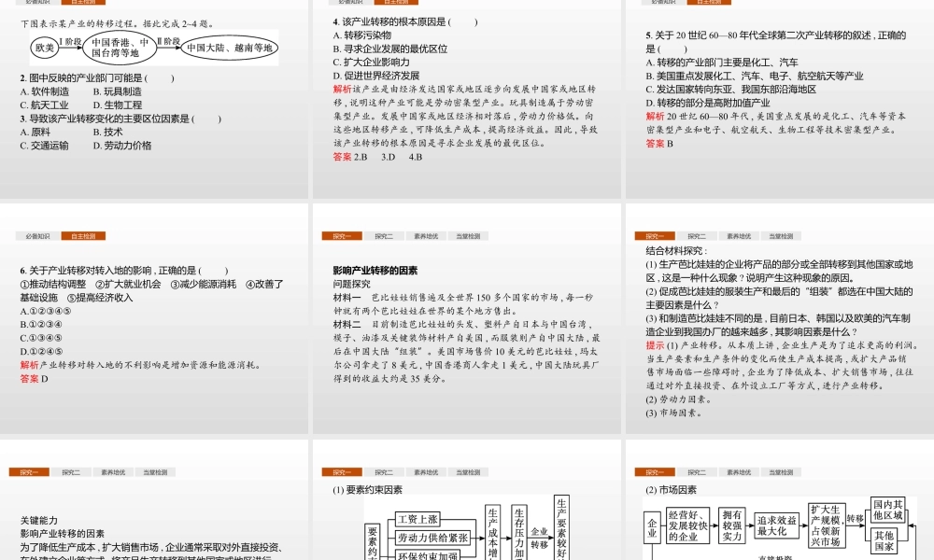
Task: Click the 扩大生产规模占领新市场 box
Action: [x=826, y=525]
